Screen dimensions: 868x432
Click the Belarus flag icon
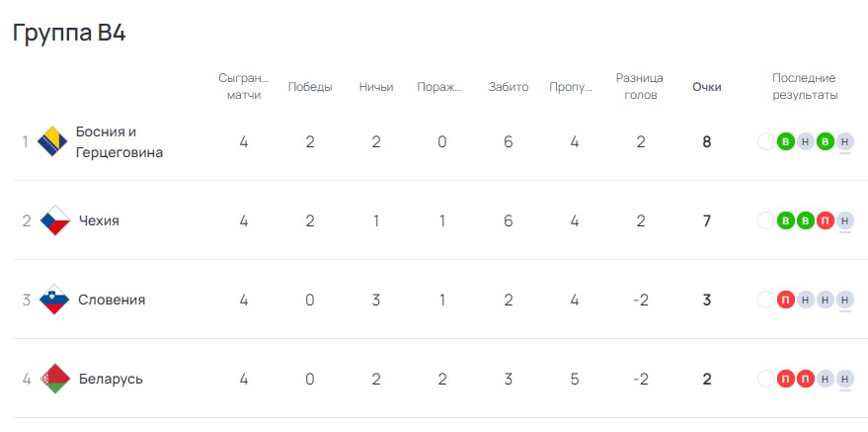[55, 379]
